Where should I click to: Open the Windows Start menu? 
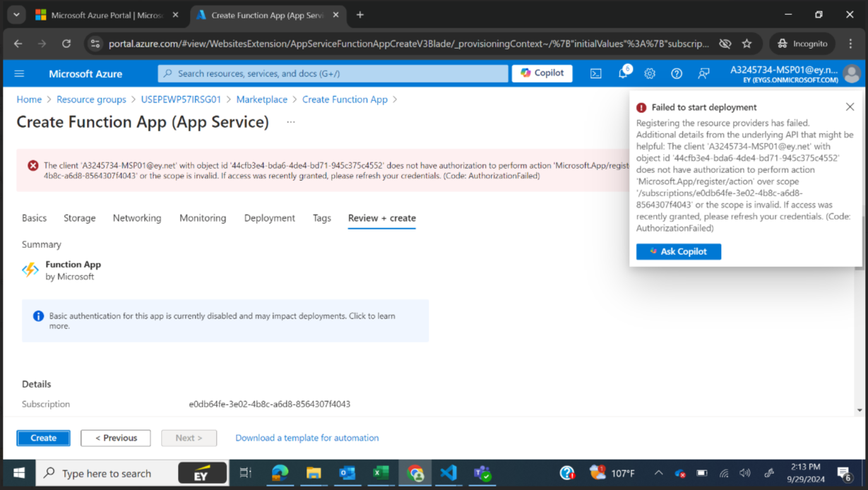tap(18, 473)
